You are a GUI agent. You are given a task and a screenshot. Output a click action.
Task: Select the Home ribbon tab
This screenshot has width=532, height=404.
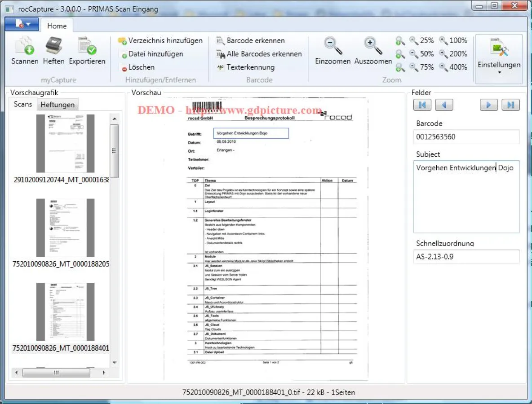click(57, 26)
